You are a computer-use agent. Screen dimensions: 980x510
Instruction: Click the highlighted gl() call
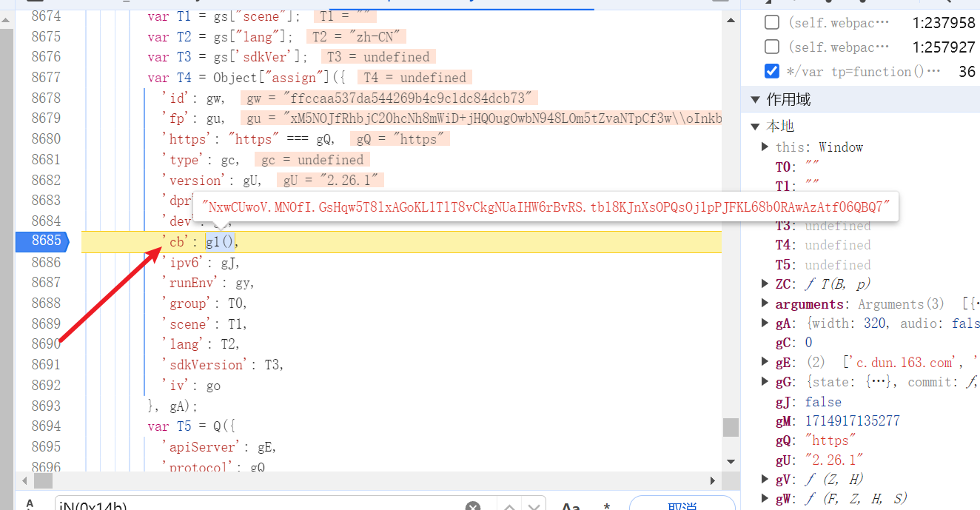click(x=221, y=242)
